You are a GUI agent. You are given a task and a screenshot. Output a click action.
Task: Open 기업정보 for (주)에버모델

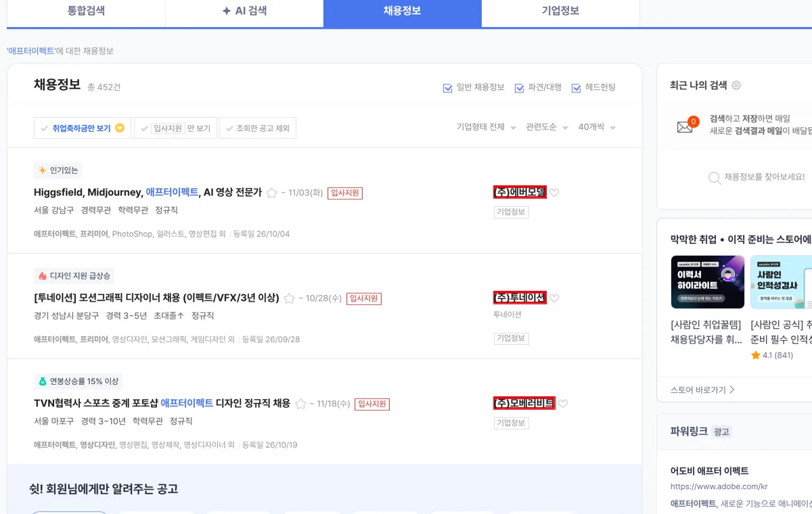(x=512, y=212)
